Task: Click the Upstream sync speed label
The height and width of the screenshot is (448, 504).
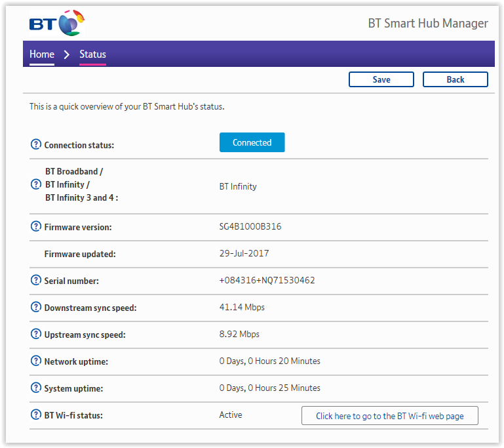Action: (85, 335)
